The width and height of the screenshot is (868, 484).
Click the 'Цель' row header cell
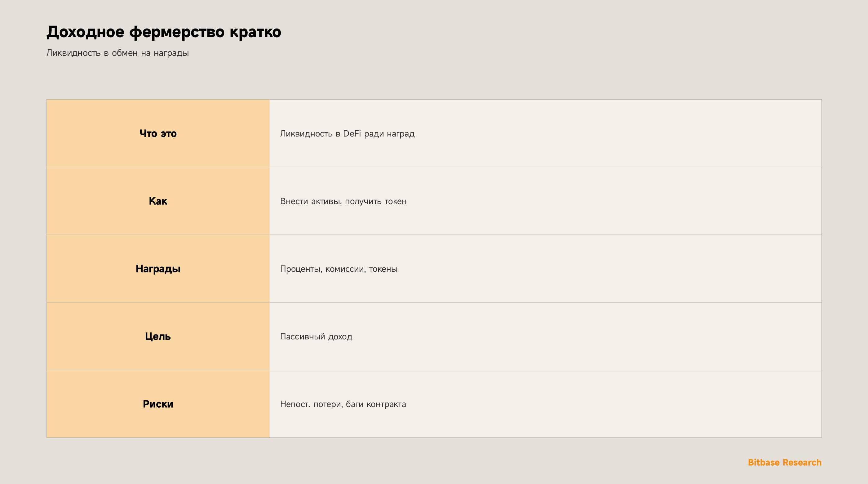[x=158, y=336]
